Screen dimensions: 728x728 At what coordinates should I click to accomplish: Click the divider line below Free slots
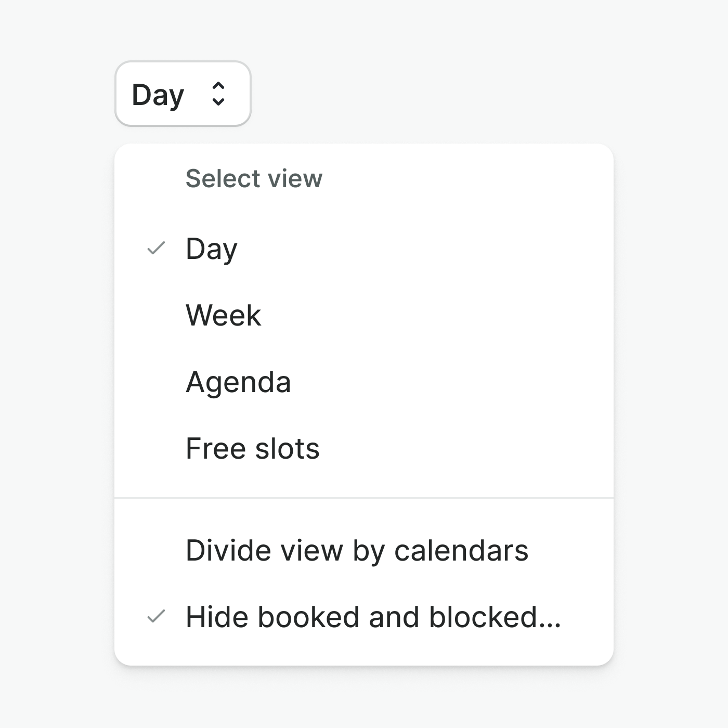(364, 498)
